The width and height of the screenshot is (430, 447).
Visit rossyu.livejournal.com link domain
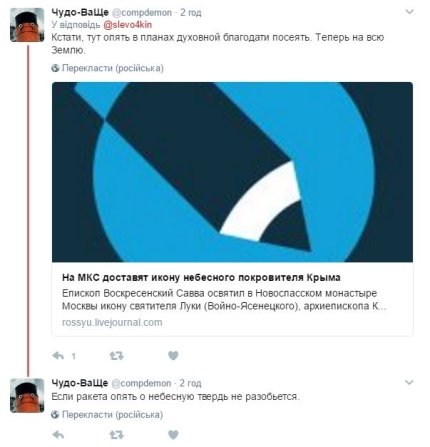pyautogui.click(x=112, y=322)
